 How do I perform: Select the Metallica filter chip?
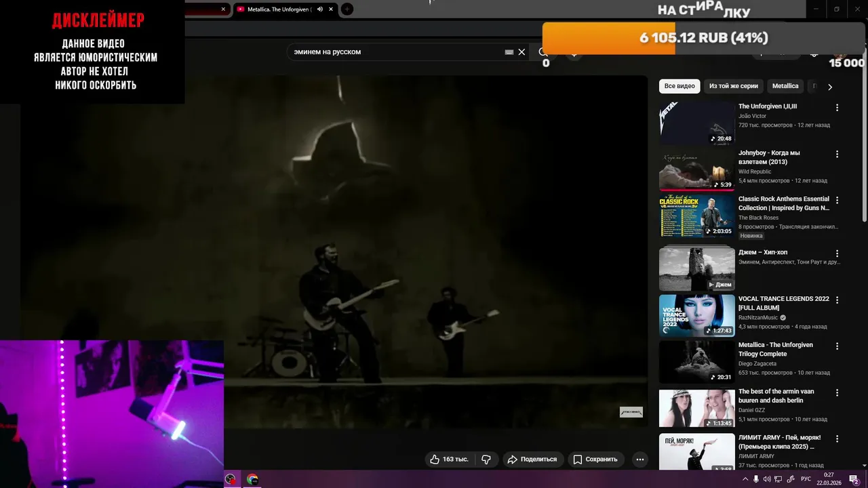785,86
